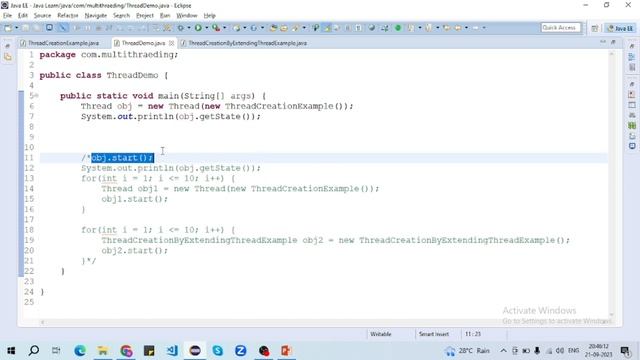Open the Run menu
The image size is (640, 360).
pyautogui.click(x=165, y=16)
